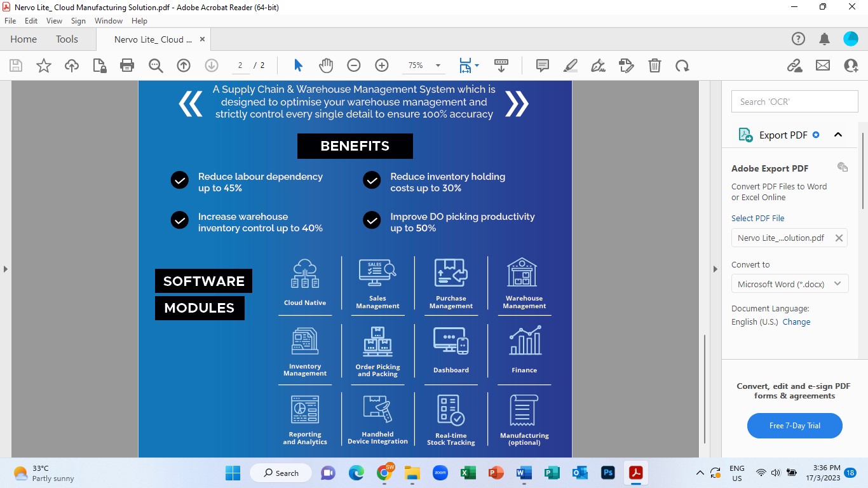Open the Convert to format dropdown
868x488 pixels.
(790, 284)
